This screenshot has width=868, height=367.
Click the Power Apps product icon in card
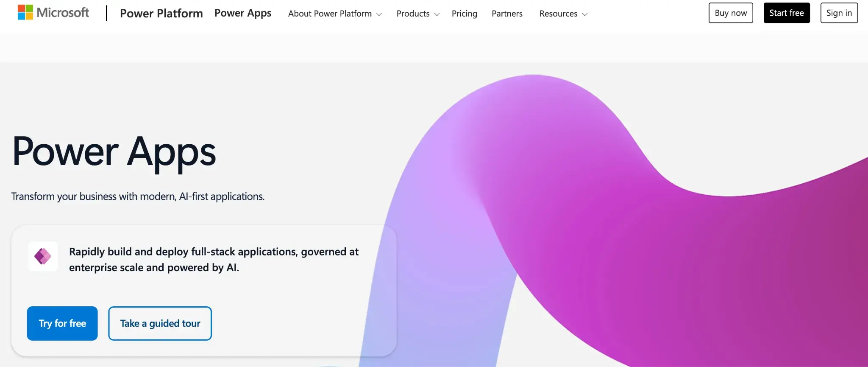[x=43, y=256]
